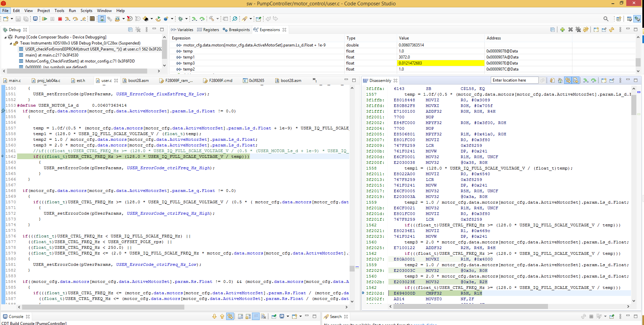Image resolution: width=644 pixels, height=325 pixels.
Task: Toggle Show Source in Disassembly view
Action: pyautogui.click(x=575, y=81)
